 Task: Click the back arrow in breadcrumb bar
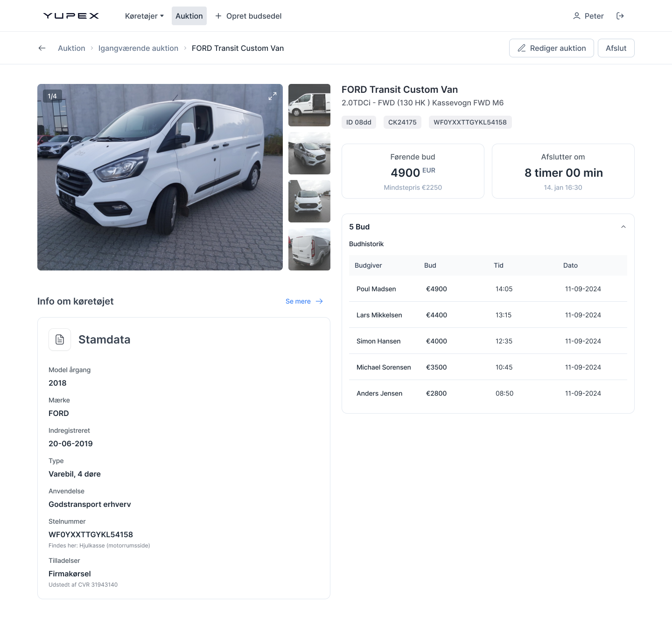point(42,48)
